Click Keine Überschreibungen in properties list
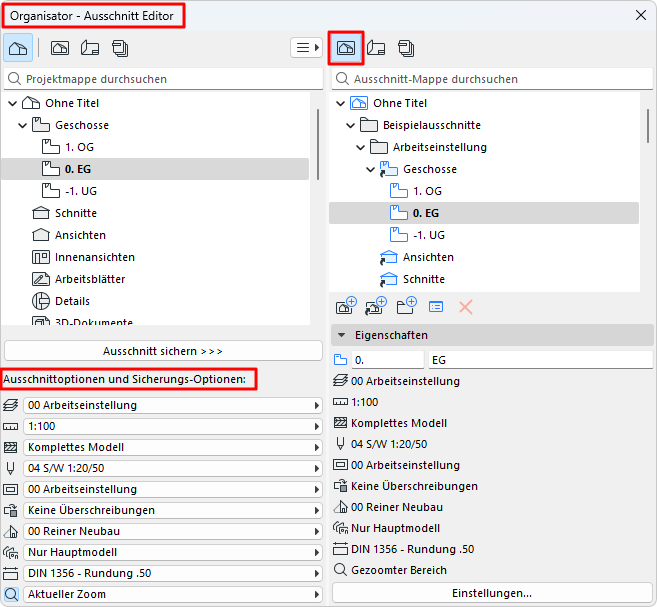Viewport: 657px width, 607px height. coord(414,486)
